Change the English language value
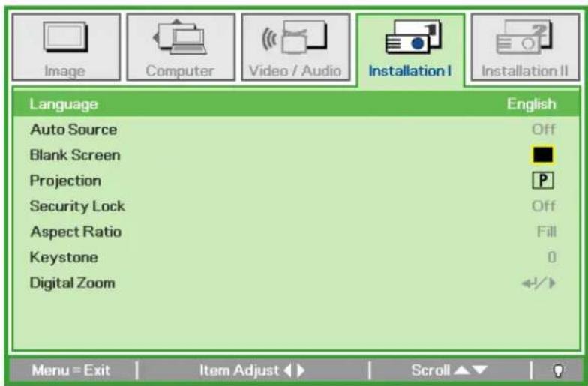 coord(531,103)
